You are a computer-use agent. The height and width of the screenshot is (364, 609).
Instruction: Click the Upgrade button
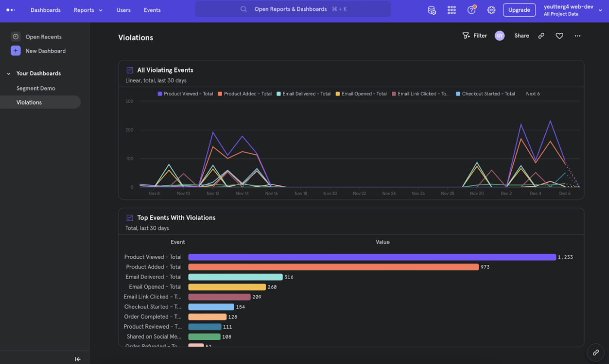pyautogui.click(x=519, y=9)
